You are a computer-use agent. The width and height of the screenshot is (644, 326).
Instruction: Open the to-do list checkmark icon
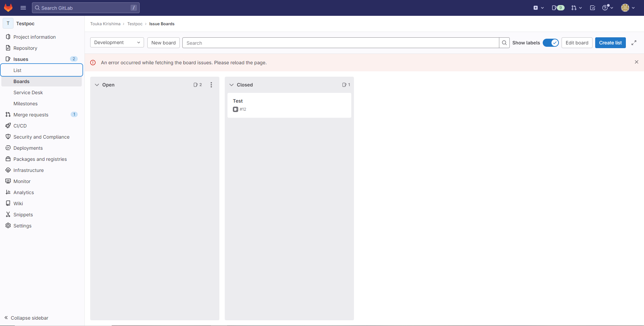pyautogui.click(x=593, y=8)
